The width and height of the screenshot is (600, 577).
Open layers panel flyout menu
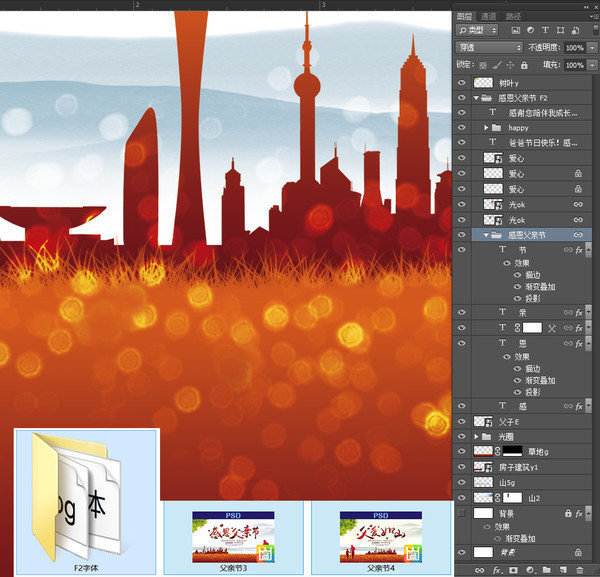click(x=594, y=16)
